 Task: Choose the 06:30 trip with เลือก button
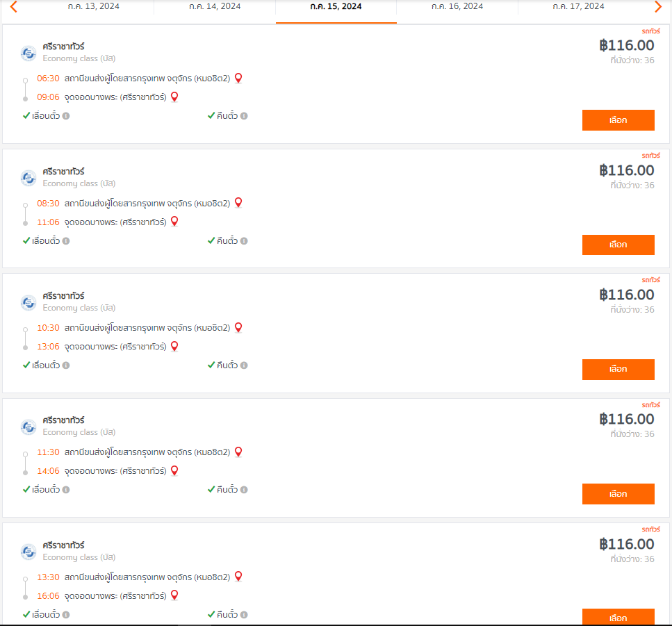[x=618, y=120]
